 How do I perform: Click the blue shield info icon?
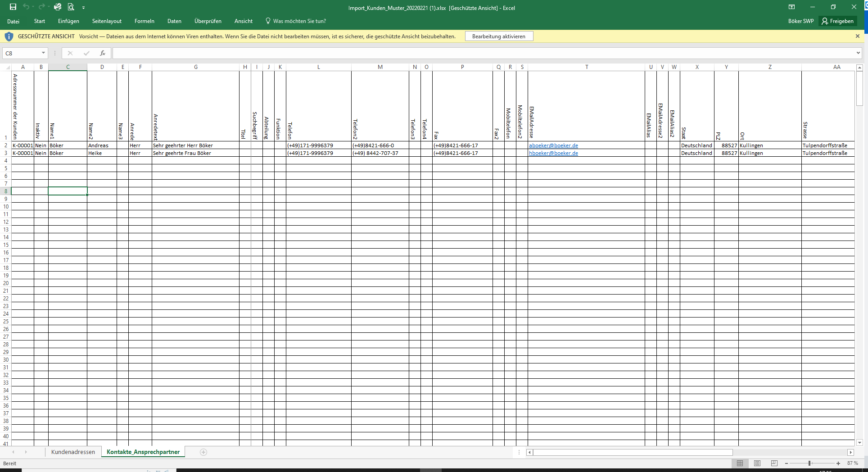(x=9, y=36)
